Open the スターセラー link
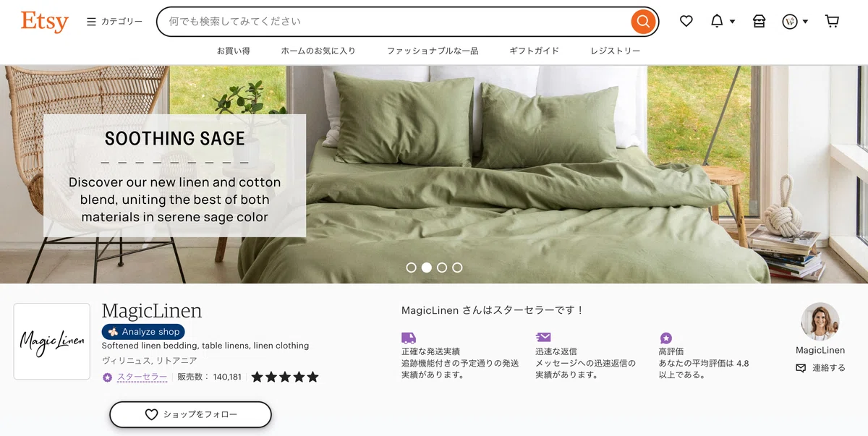Image resolution: width=868 pixels, height=436 pixels. 142,377
